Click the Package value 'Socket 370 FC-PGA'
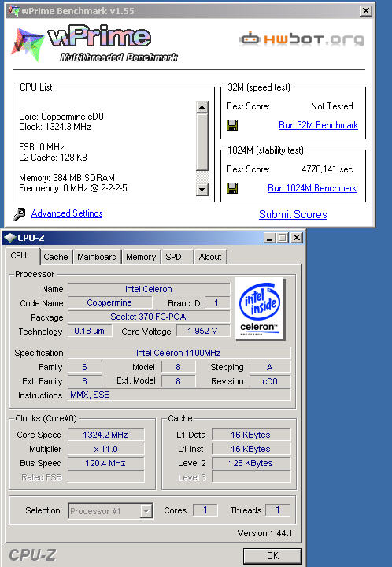The height and width of the screenshot is (567, 392). click(149, 317)
